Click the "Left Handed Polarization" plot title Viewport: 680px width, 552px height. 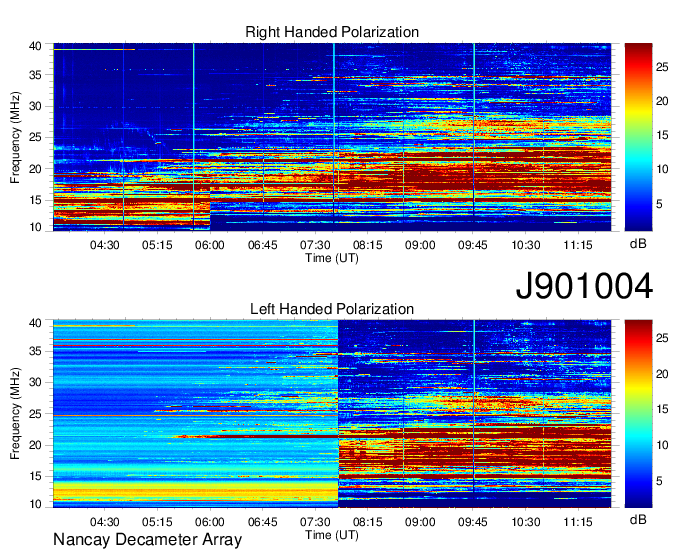coord(332,309)
